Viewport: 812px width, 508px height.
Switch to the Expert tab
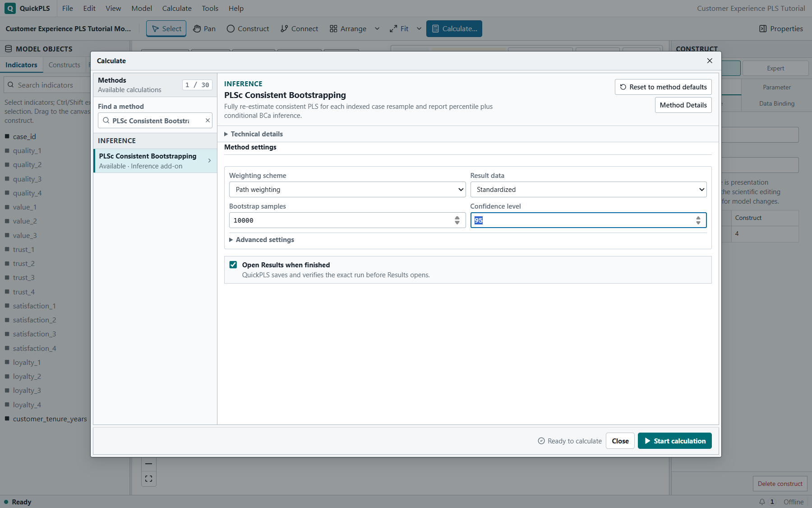775,68
